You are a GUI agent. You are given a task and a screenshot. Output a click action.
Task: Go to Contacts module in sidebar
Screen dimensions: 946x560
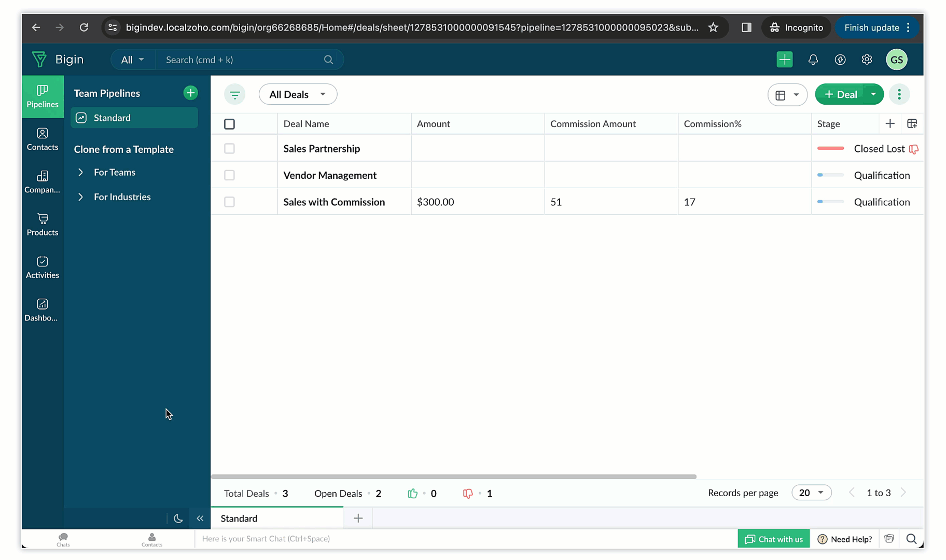tap(43, 139)
